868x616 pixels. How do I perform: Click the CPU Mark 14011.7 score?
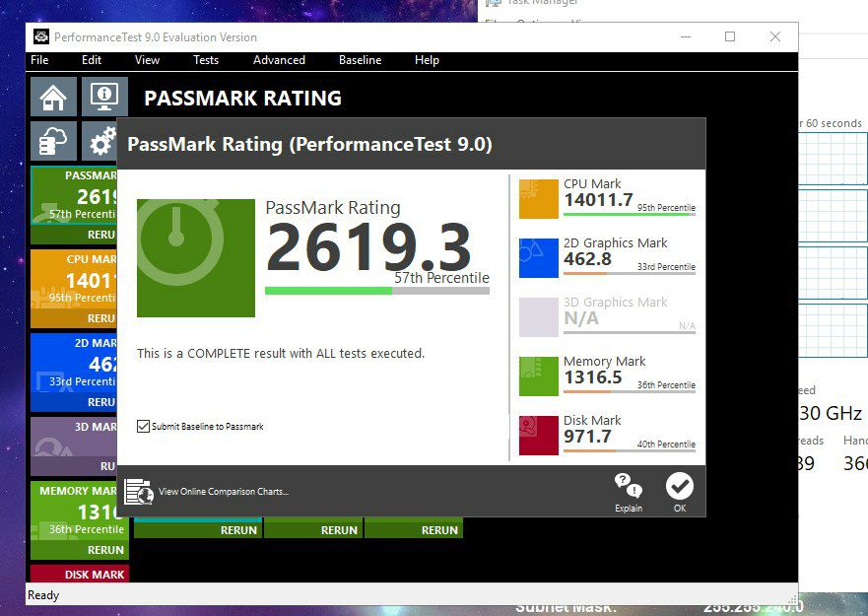[x=598, y=200]
